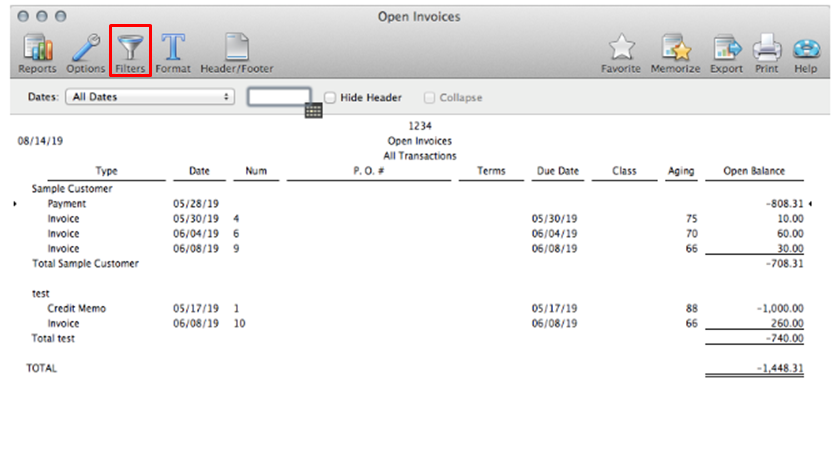Select the test customer row

[41, 293]
